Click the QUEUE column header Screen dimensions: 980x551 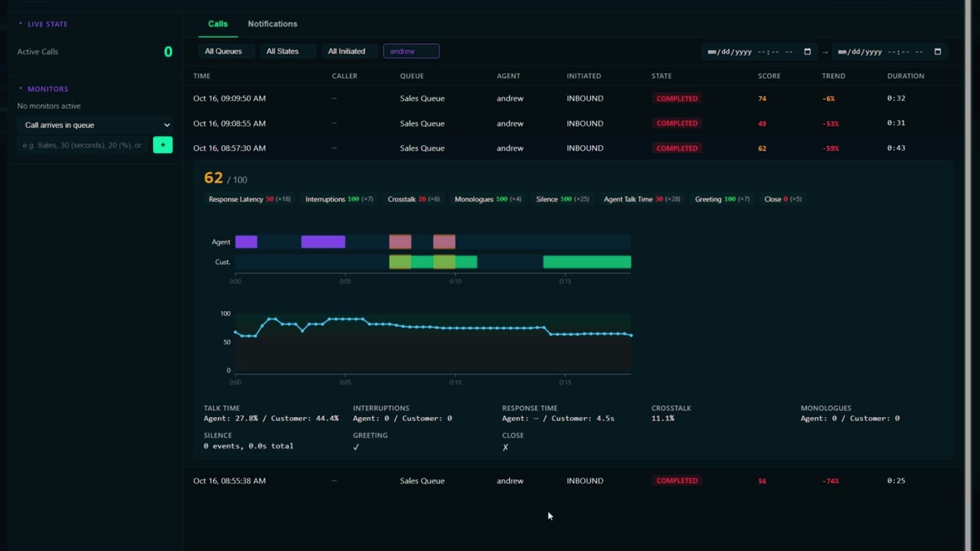(x=412, y=76)
